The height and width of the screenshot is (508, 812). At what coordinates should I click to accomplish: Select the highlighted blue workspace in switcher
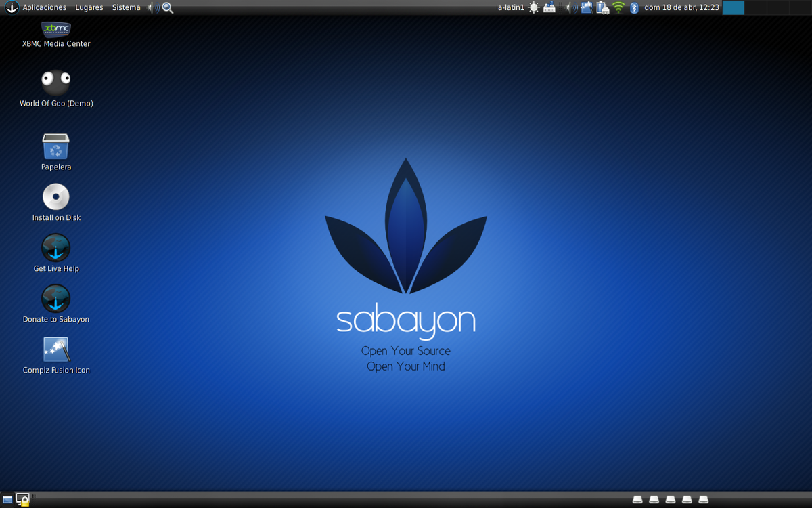[733, 7]
